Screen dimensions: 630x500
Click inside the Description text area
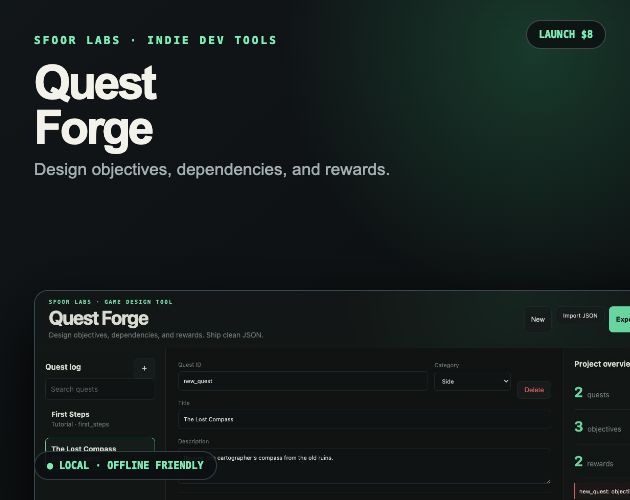coord(364,466)
